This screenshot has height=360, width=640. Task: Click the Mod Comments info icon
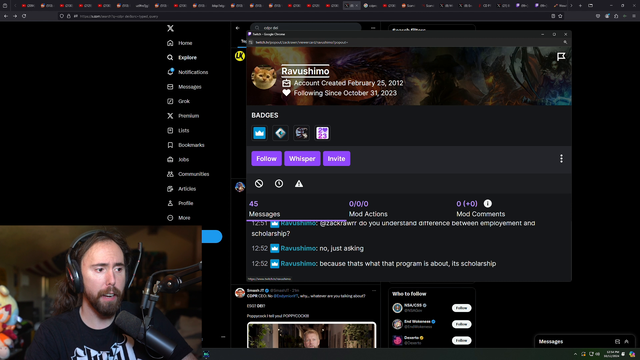click(488, 203)
